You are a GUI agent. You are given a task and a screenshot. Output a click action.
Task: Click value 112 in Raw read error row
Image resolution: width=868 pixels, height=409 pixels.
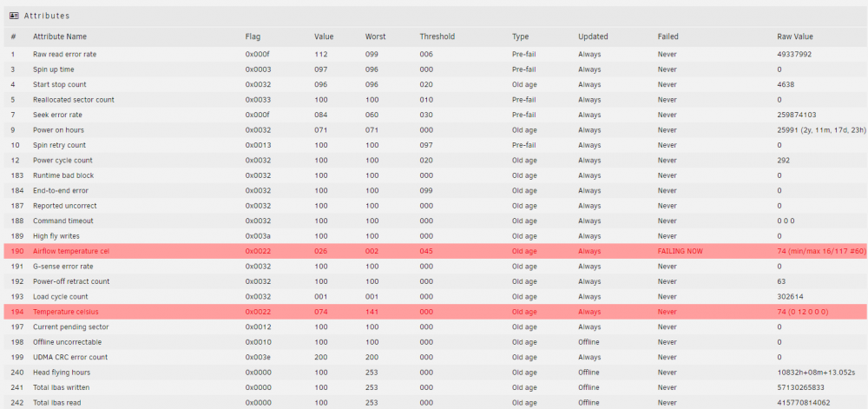tap(321, 54)
